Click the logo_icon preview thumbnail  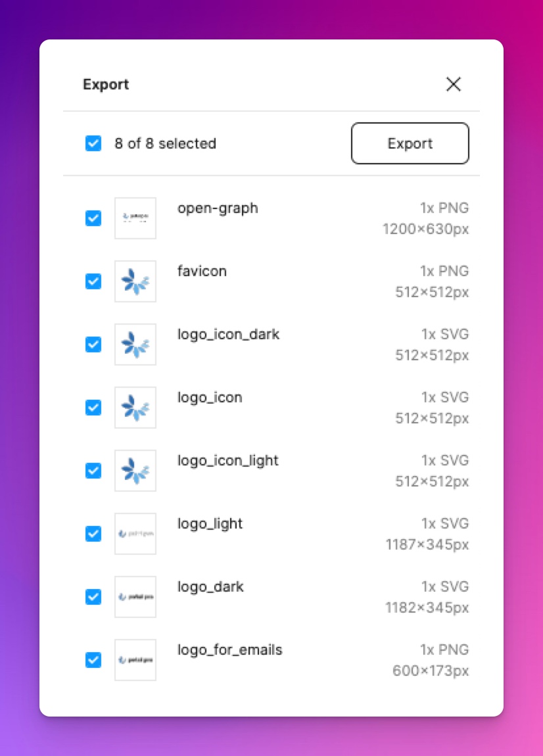[135, 408]
